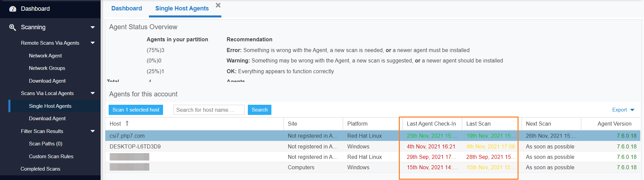Collapse Scans Via Local Agents group

pos(93,93)
